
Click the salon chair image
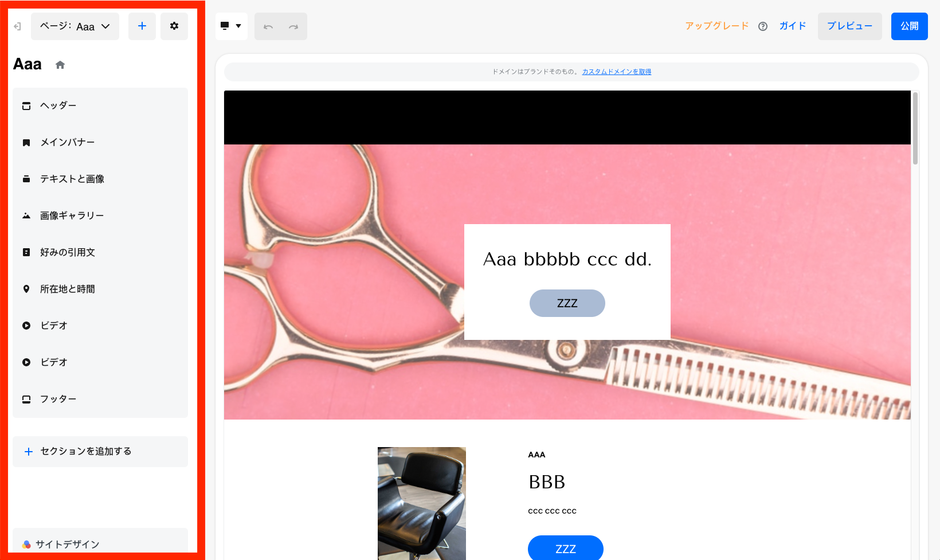(x=422, y=503)
